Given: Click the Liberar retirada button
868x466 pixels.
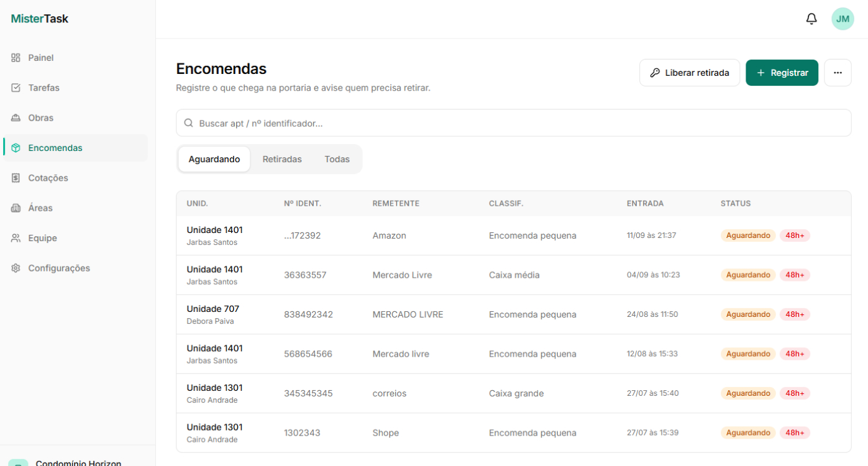Looking at the screenshot, I should 690,73.
